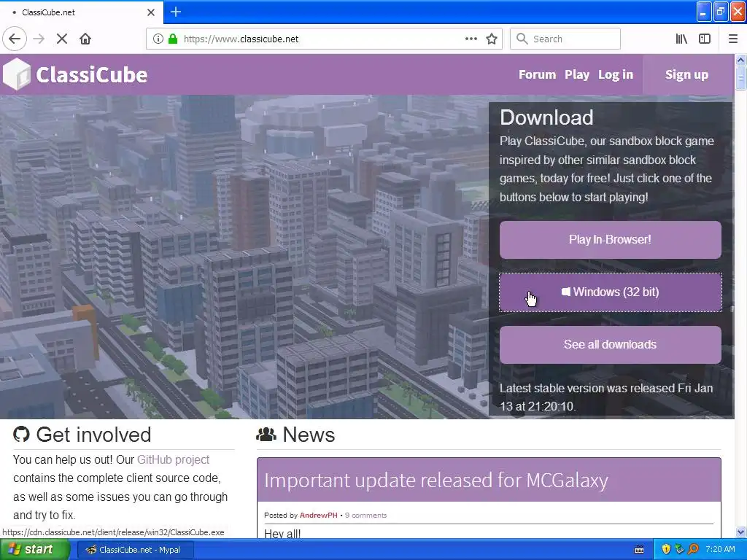Screen dimensions: 747x560
Task: Open the browser hamburger menu
Action: pos(733,39)
